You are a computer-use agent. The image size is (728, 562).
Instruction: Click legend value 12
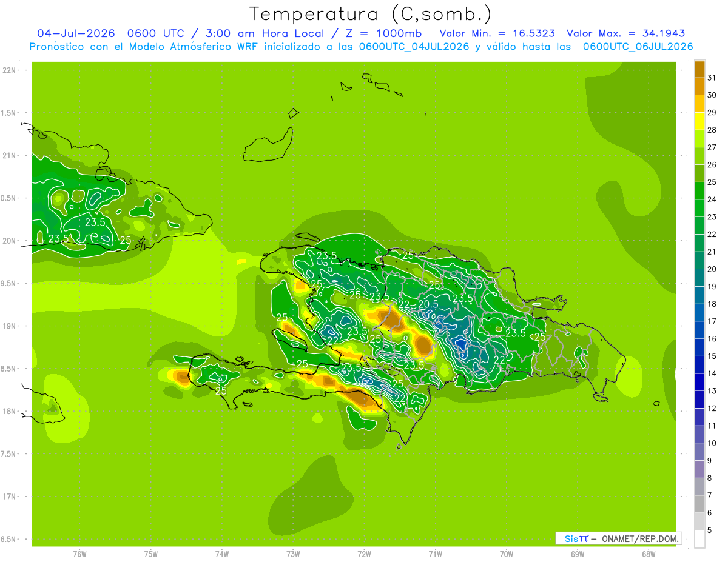click(x=711, y=409)
